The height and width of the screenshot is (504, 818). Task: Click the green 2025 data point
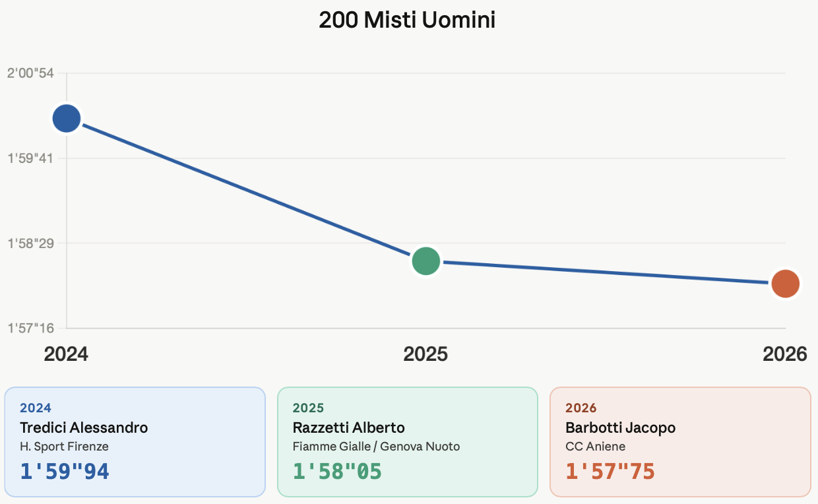point(426,261)
